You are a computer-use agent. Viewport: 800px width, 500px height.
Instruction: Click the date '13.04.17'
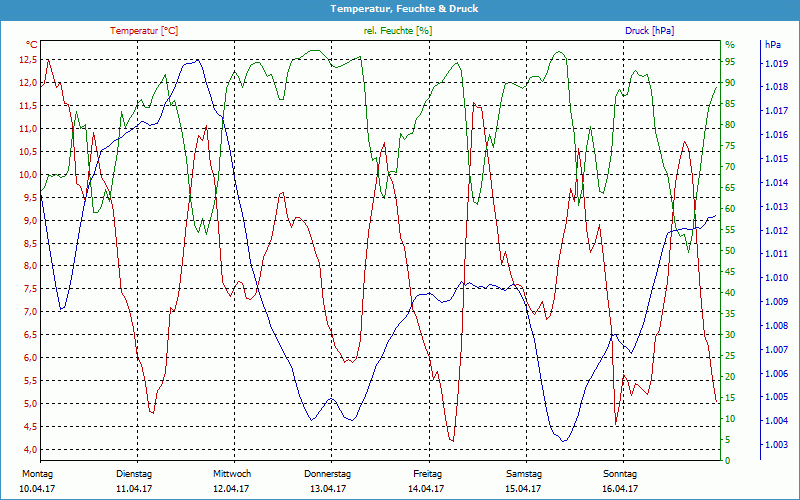pyautogui.click(x=328, y=489)
